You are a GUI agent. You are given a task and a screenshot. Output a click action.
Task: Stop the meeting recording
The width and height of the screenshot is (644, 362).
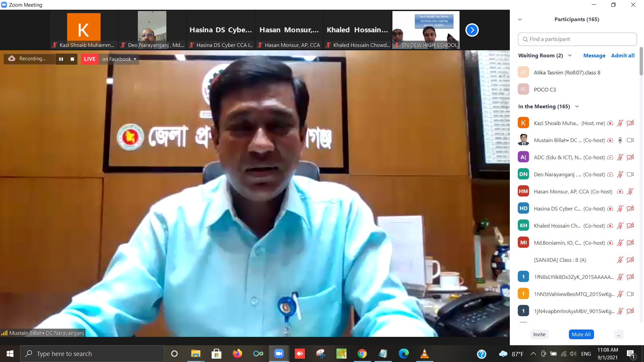coord(72,59)
